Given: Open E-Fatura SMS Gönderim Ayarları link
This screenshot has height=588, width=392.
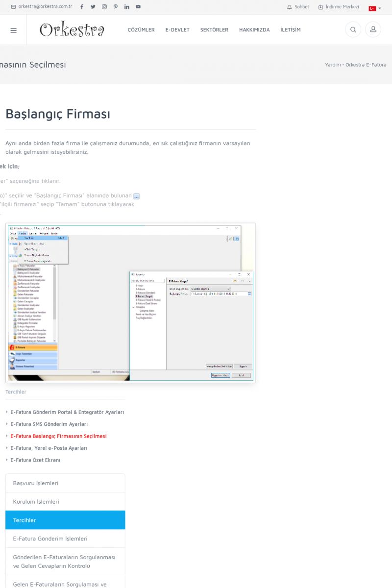Looking at the screenshot, I should pos(49,424).
